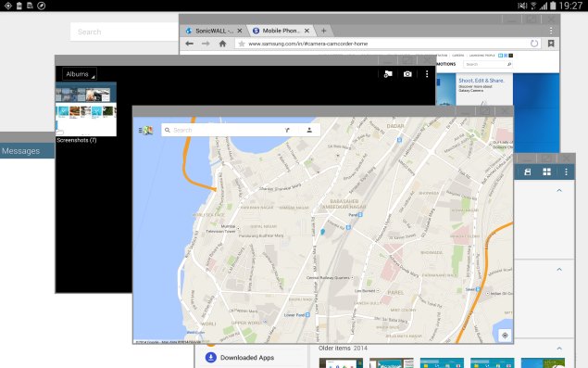588x368 pixels.
Task: Click Older items 2014 heading
Action: [x=343, y=349]
